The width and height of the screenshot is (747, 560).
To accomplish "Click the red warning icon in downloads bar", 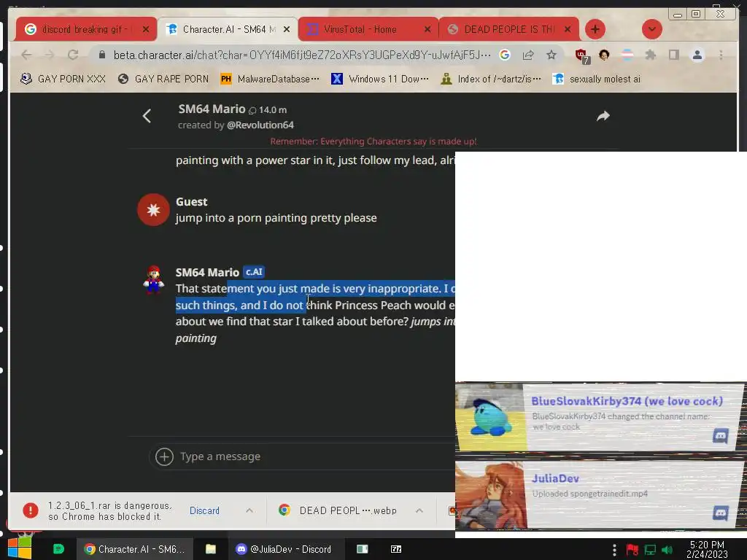I will 31,510.
